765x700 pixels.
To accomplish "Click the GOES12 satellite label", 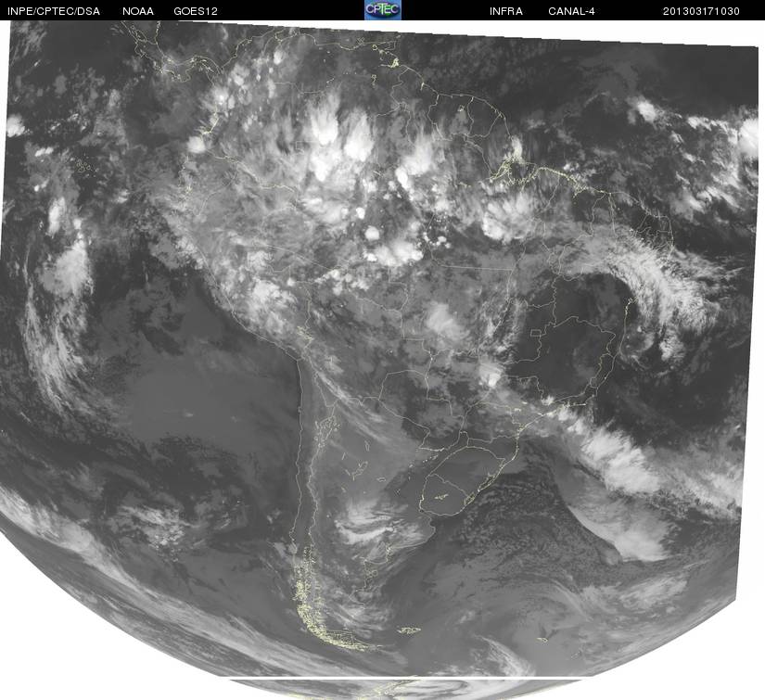I will point(196,11).
